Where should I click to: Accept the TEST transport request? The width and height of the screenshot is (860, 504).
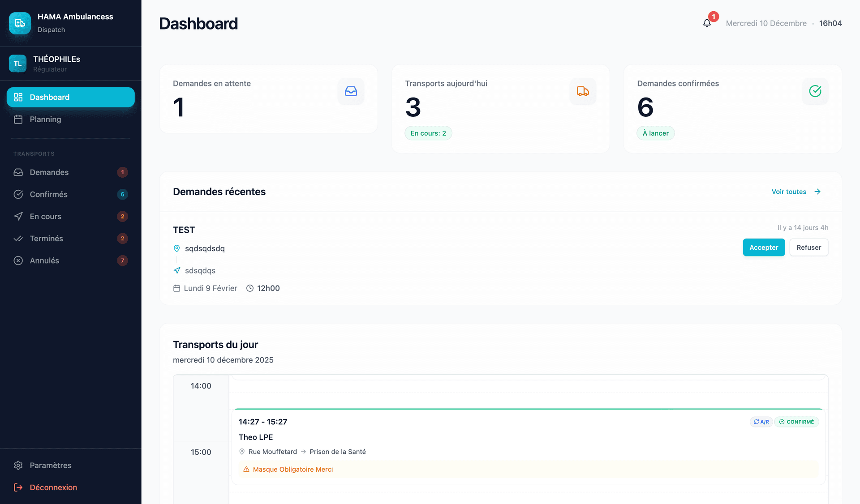763,247
